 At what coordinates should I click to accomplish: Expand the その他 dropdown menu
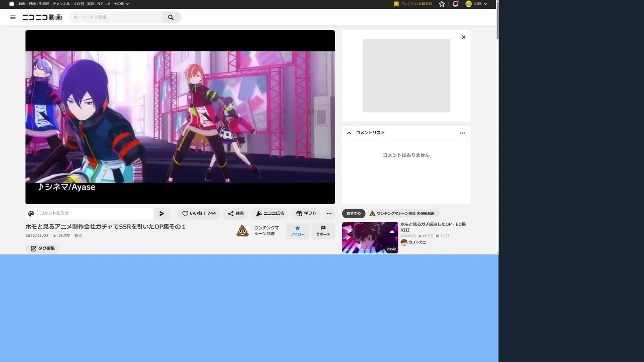pyautogui.click(x=121, y=4)
